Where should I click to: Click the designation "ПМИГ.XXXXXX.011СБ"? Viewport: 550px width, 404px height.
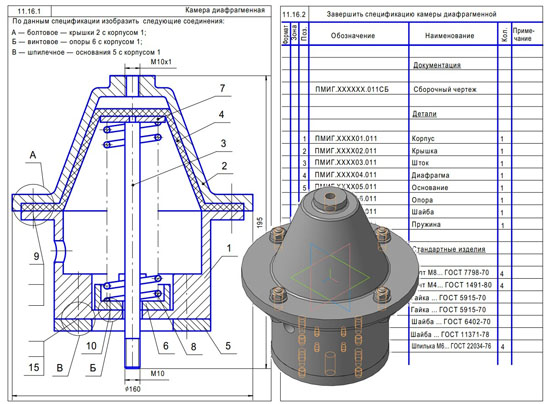pos(352,89)
